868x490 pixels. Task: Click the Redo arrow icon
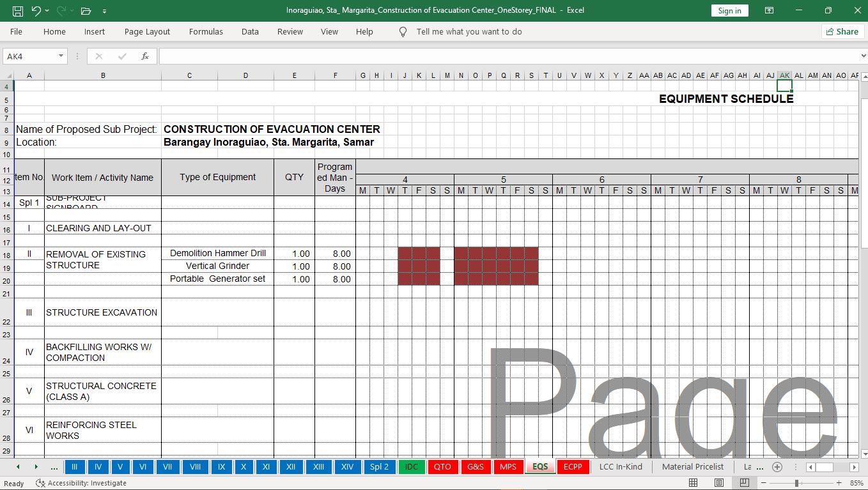click(62, 10)
